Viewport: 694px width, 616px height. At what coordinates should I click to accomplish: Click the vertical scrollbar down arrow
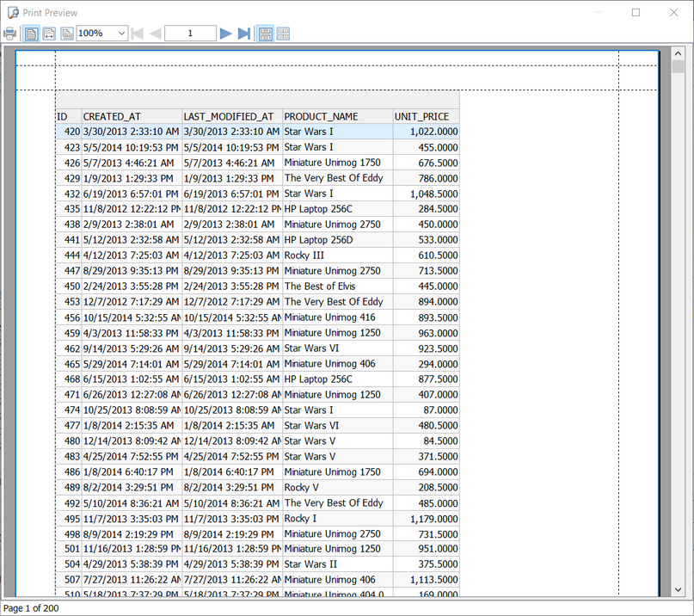click(x=678, y=588)
